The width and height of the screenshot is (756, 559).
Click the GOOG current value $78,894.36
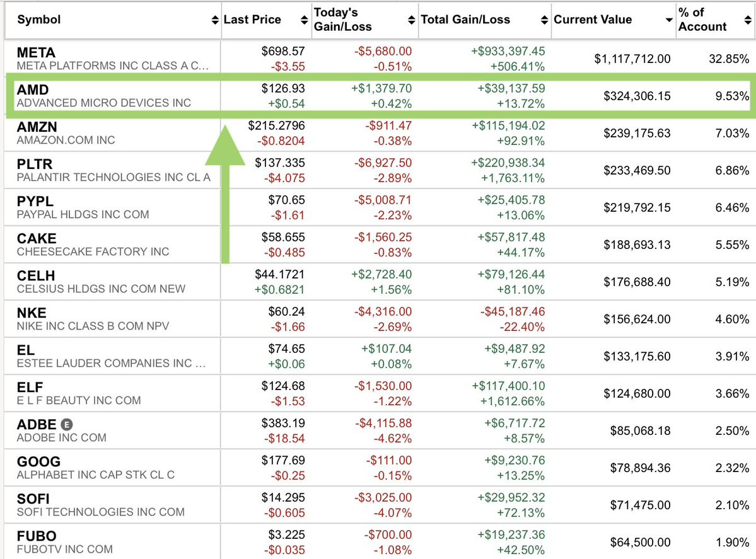coord(640,468)
